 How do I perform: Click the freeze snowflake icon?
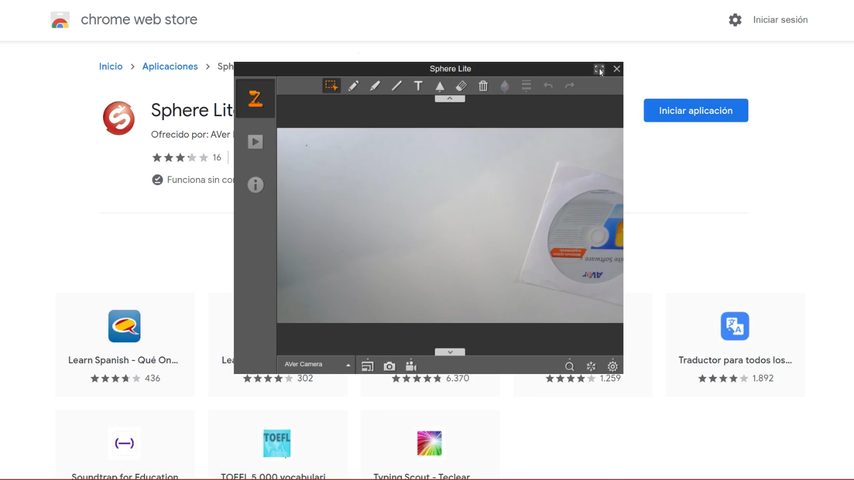click(x=591, y=366)
